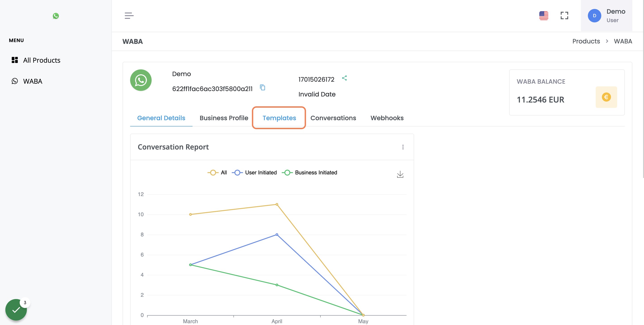Open the Conversation Report three-dot menu
The image size is (644, 325).
coord(402,147)
